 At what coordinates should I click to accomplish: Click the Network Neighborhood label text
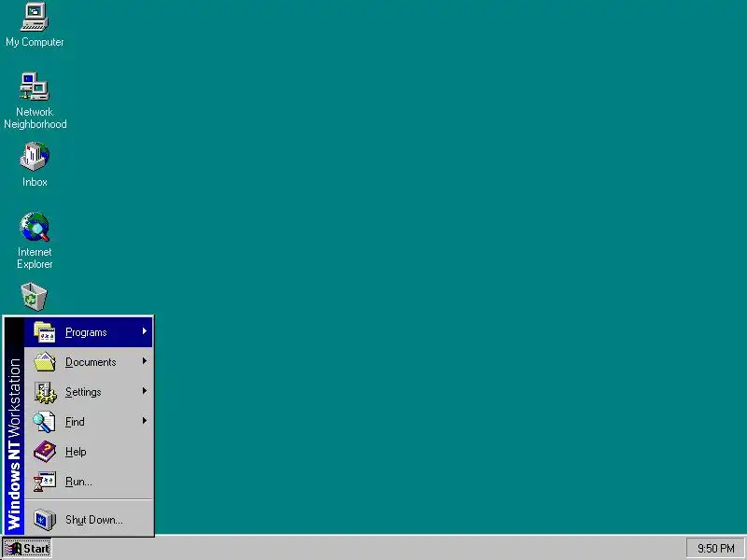pos(35,119)
